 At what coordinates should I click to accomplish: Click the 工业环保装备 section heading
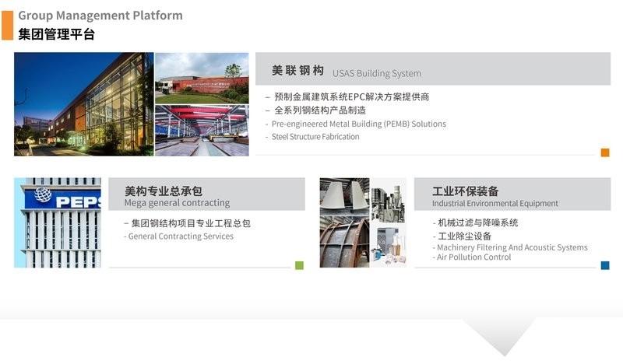coord(466,191)
